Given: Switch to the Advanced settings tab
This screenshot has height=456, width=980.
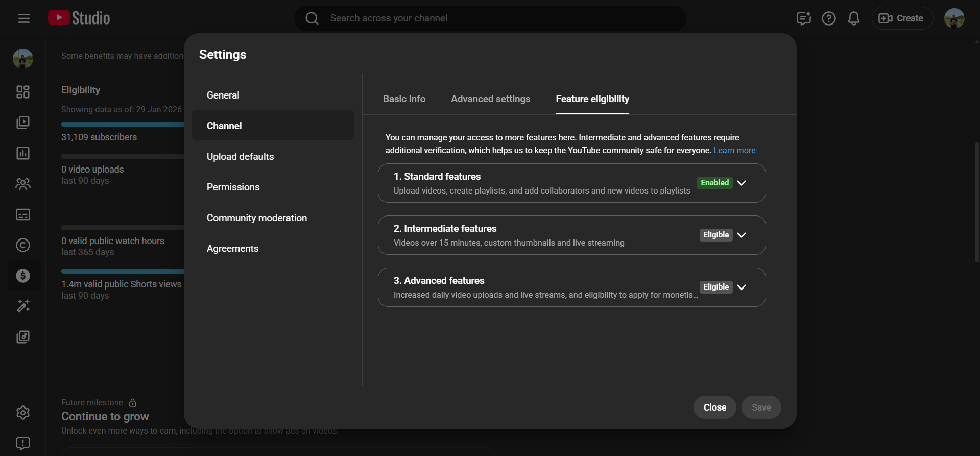Looking at the screenshot, I should [x=490, y=99].
